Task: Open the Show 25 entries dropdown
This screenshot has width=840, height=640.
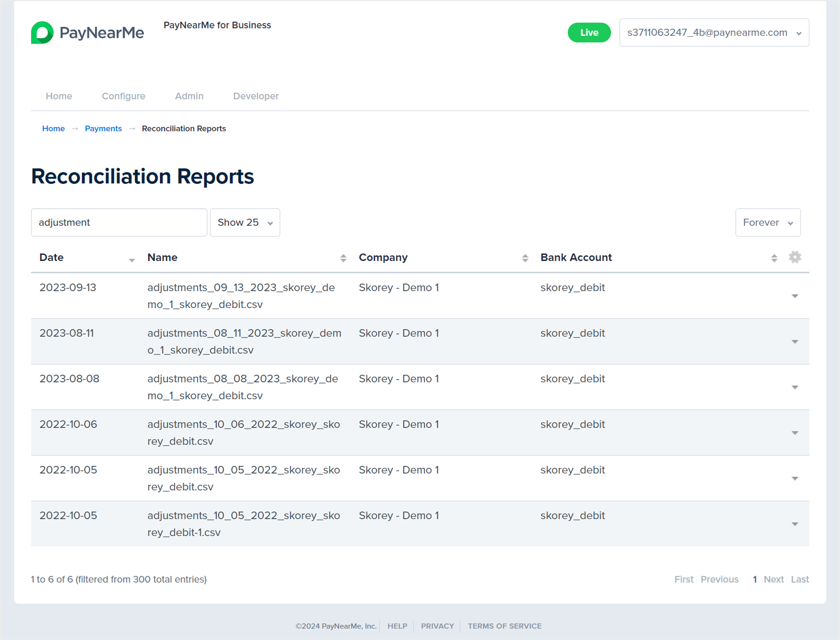Action: pyautogui.click(x=245, y=222)
